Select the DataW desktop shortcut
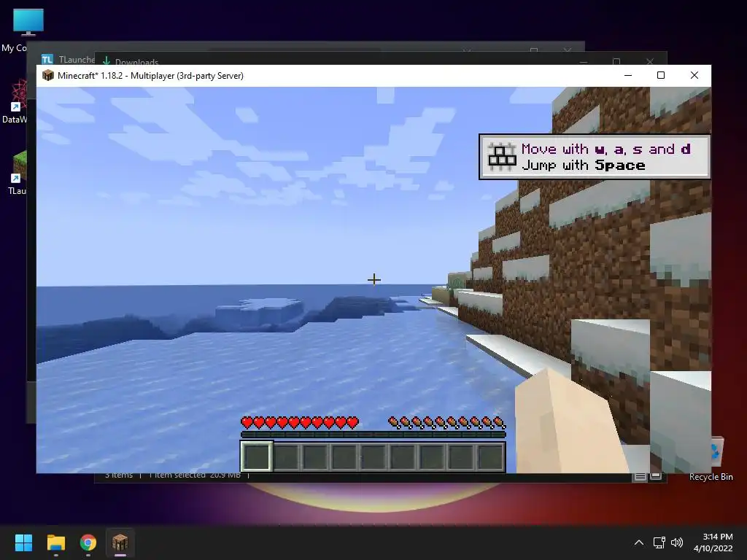The image size is (747, 560). [x=18, y=101]
